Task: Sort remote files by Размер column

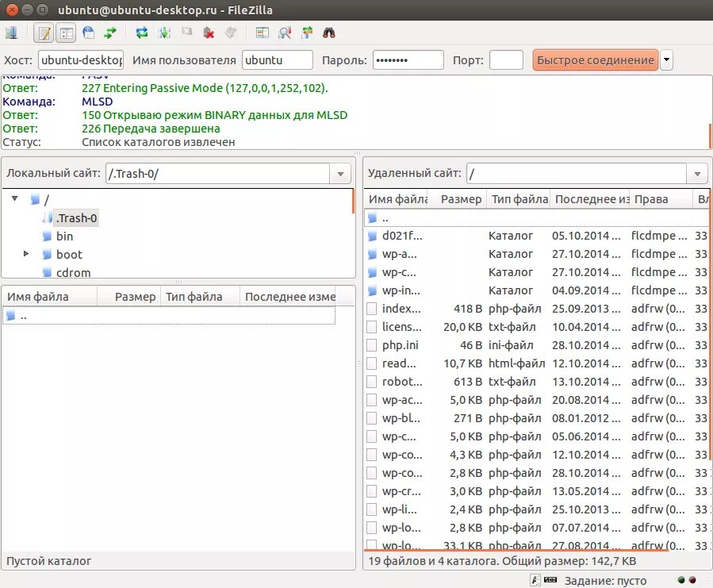Action: (x=458, y=199)
